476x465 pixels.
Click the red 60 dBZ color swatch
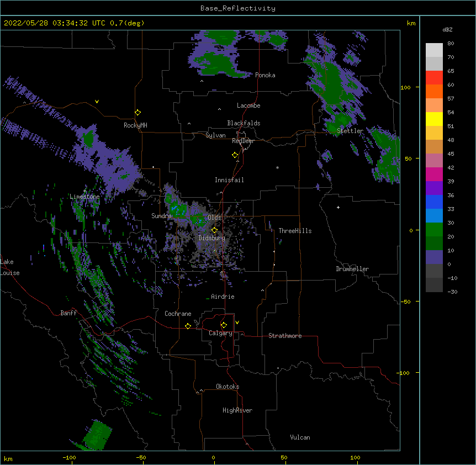click(434, 78)
